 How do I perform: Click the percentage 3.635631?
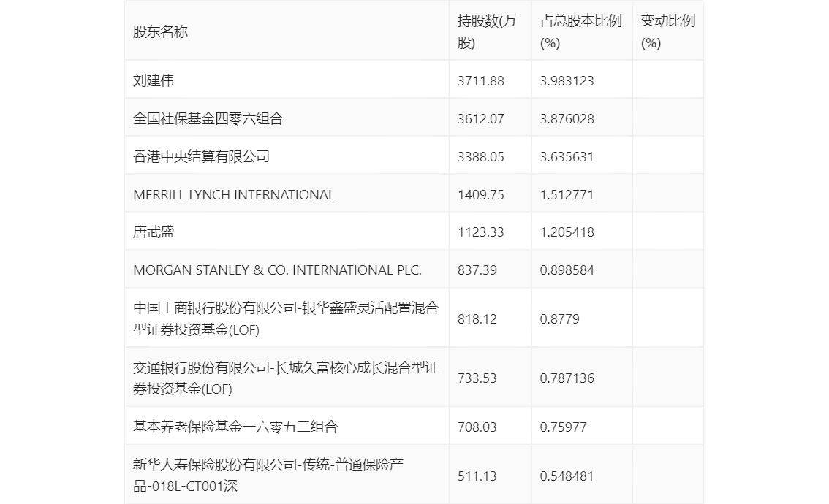point(567,157)
